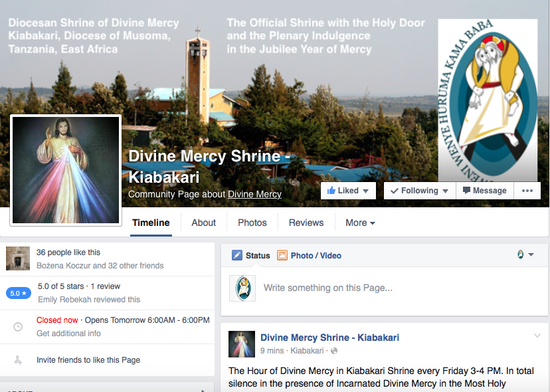Image resolution: width=550 pixels, height=392 pixels.
Task: Select the Status composer option
Action: [251, 256]
